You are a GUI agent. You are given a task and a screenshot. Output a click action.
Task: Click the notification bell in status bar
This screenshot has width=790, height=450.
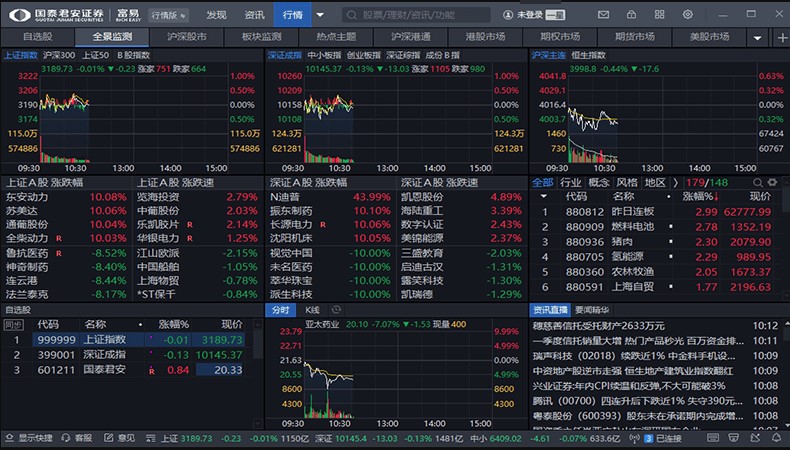[x=776, y=438]
